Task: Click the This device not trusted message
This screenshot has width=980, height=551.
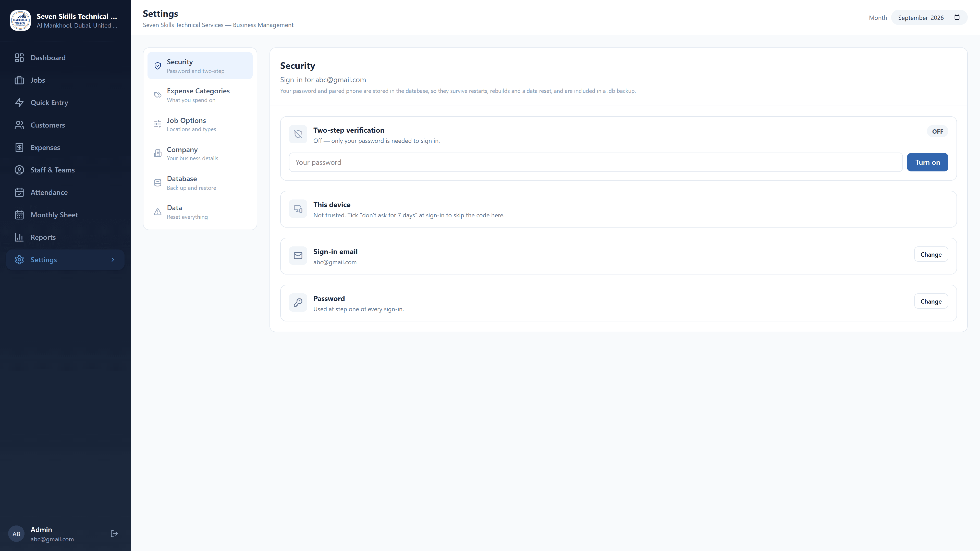Action: 409,215
